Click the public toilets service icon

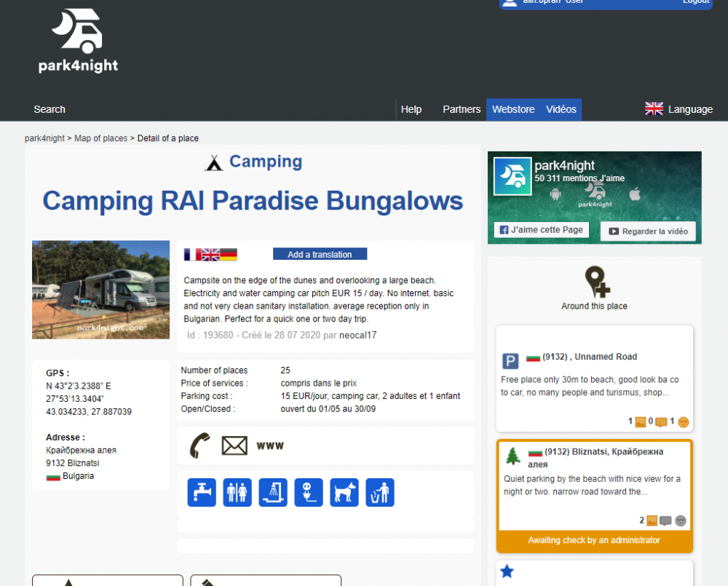(x=237, y=492)
